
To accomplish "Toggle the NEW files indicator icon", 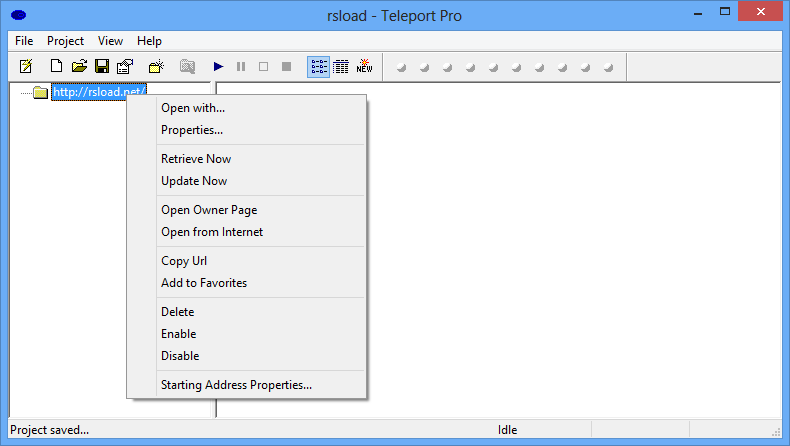I will coord(364,67).
